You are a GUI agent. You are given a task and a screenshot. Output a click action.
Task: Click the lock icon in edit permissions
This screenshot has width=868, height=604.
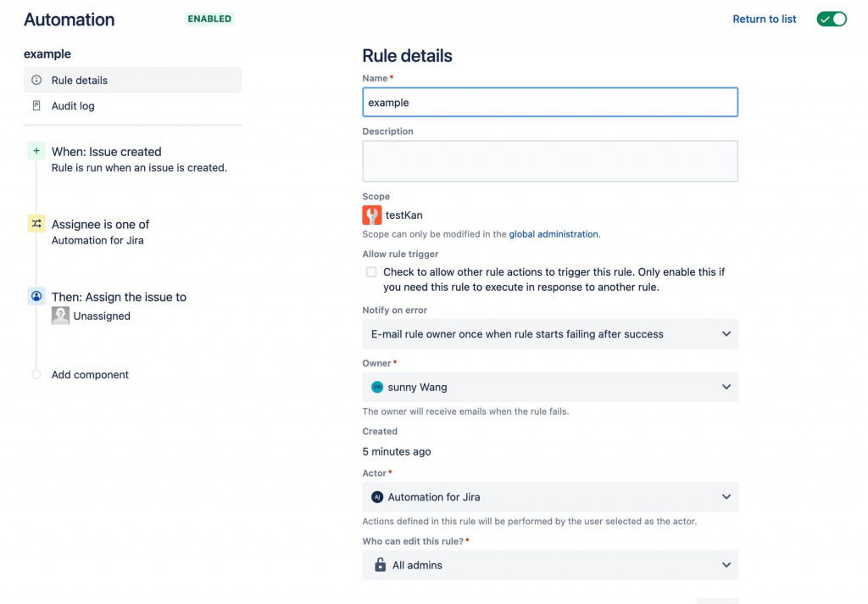380,565
